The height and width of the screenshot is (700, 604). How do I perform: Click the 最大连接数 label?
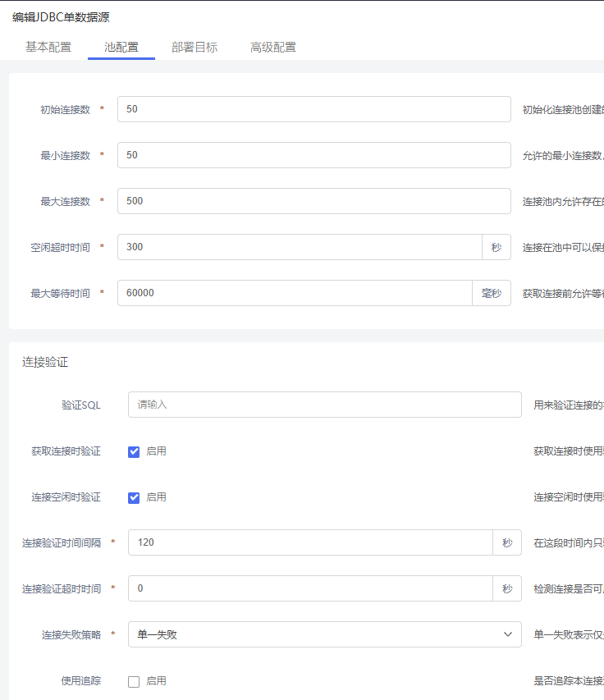point(65,201)
